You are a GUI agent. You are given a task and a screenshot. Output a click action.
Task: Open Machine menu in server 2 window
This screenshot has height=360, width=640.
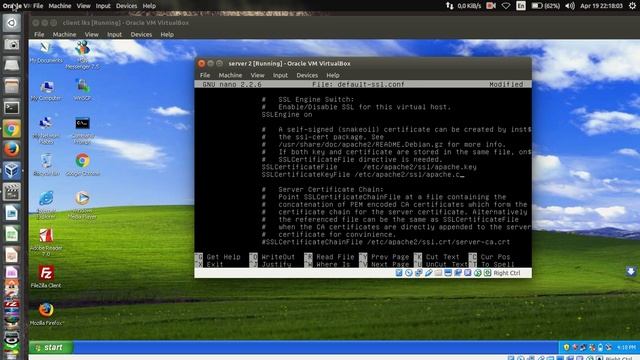pos(230,75)
